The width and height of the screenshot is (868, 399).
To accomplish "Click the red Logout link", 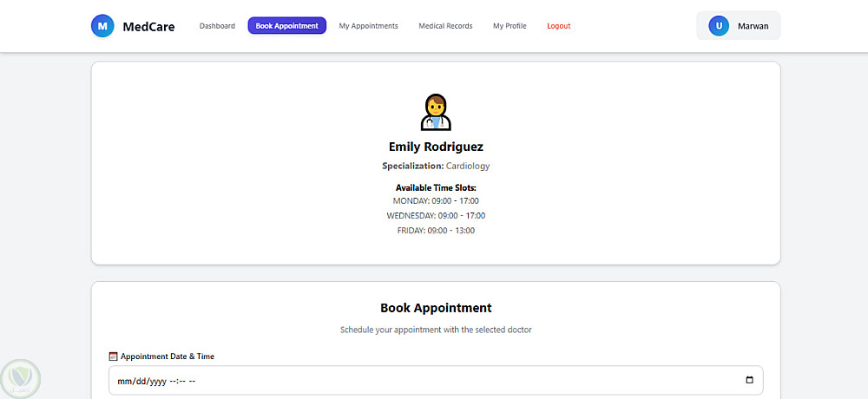I will pos(558,26).
